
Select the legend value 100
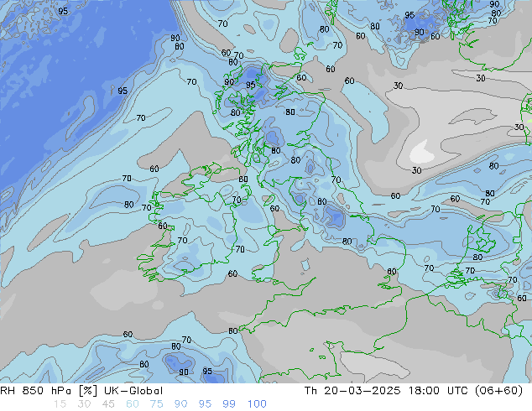pos(257,404)
